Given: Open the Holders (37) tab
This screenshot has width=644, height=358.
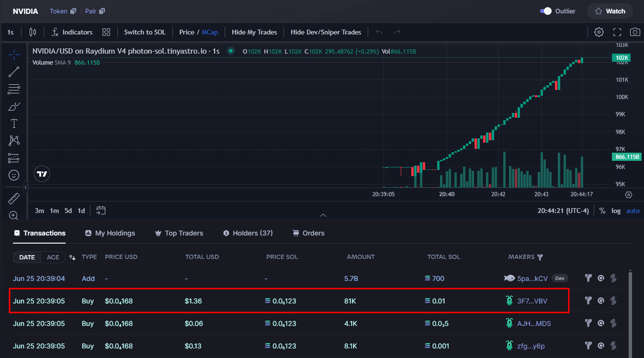Looking at the screenshot, I should 248,233.
